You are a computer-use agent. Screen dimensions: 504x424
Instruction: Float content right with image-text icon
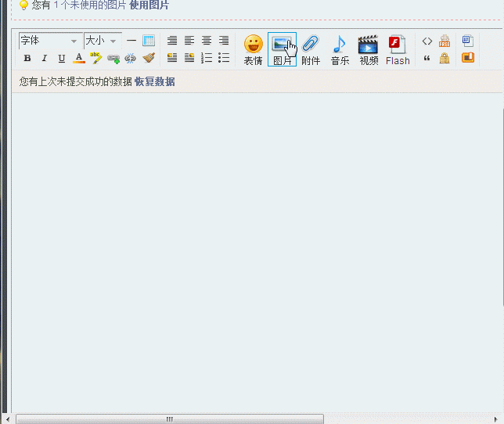(x=189, y=58)
